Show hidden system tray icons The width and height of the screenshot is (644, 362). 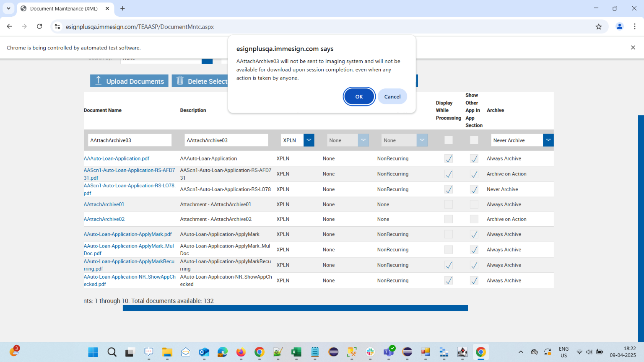521,352
